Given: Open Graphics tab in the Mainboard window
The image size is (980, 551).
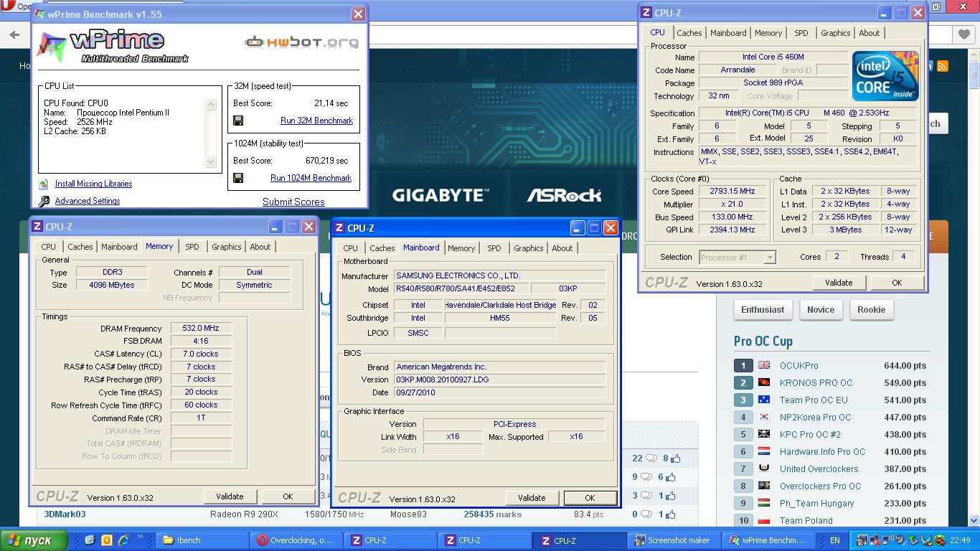Looking at the screenshot, I should 529,248.
